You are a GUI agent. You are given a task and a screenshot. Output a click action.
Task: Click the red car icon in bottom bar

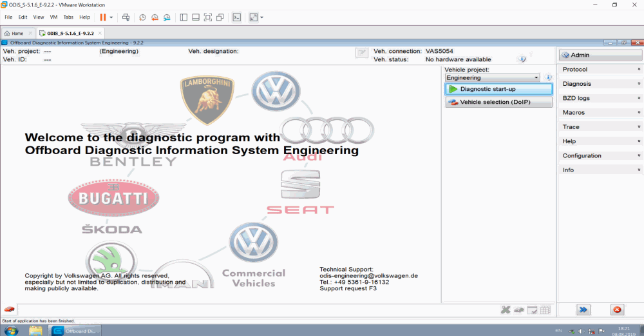click(x=9, y=310)
